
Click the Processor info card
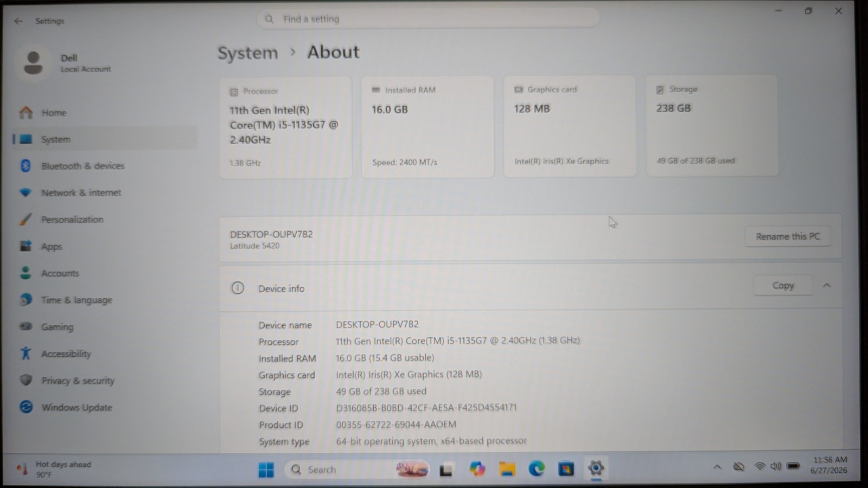click(x=286, y=127)
